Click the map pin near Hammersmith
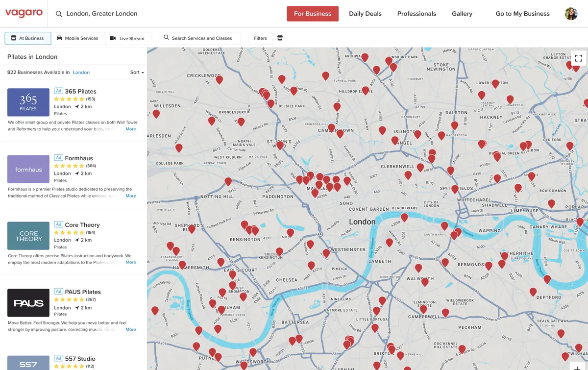 (x=182, y=265)
